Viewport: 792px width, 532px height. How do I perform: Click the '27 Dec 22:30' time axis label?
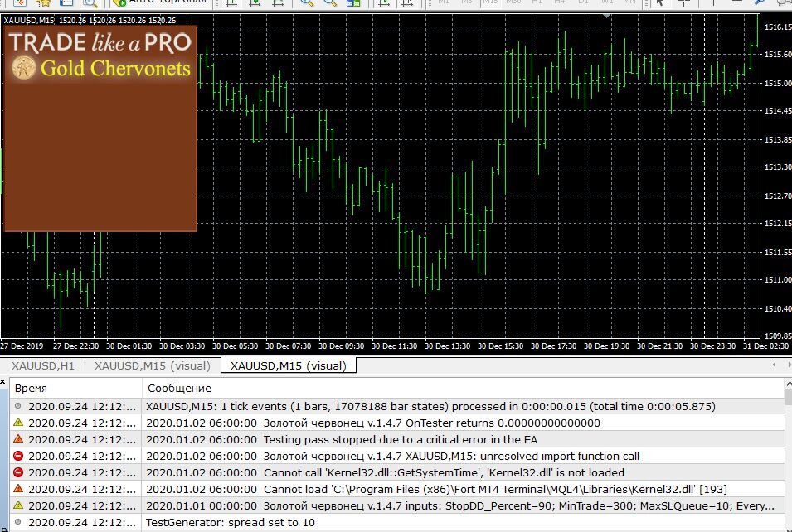point(75,346)
